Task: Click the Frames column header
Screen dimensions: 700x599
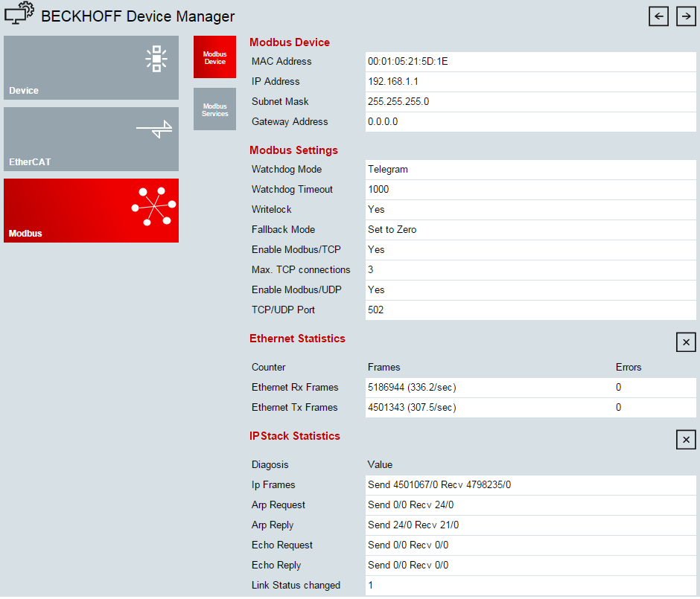Action: 384,368
